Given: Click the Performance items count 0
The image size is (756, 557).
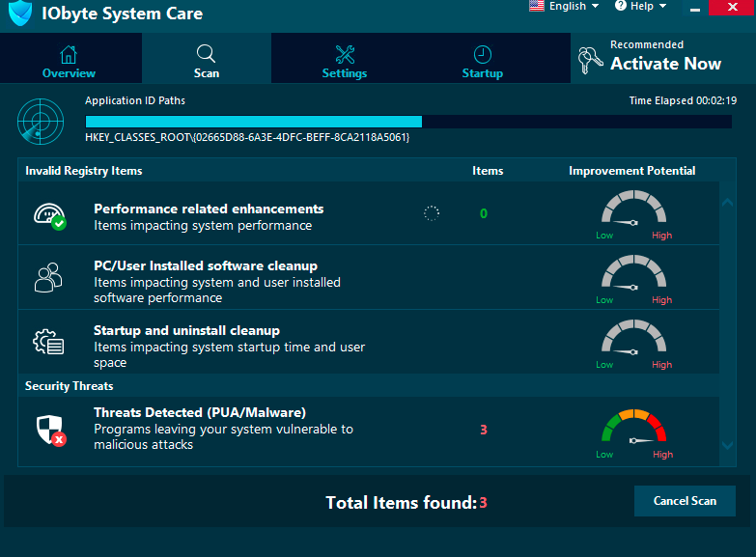Looking at the screenshot, I should click(484, 213).
